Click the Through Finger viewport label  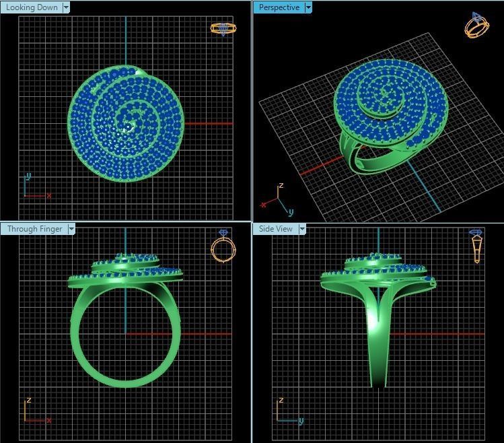(x=34, y=229)
